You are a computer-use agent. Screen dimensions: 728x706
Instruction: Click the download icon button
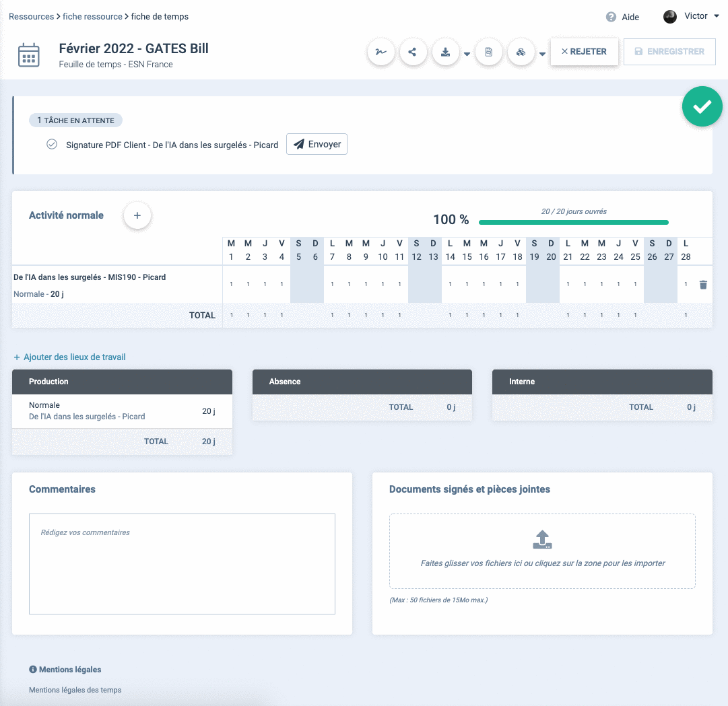click(x=445, y=52)
